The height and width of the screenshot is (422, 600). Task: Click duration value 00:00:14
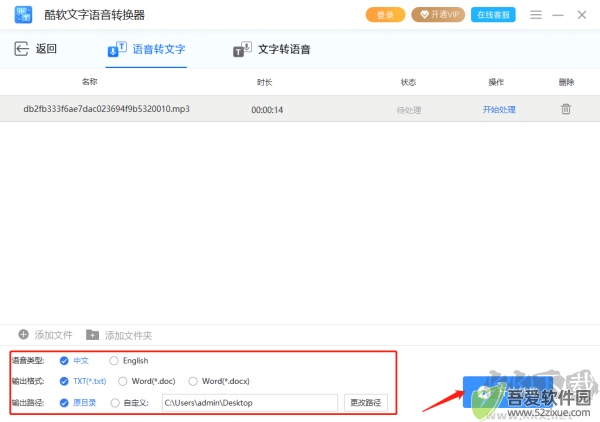point(267,110)
